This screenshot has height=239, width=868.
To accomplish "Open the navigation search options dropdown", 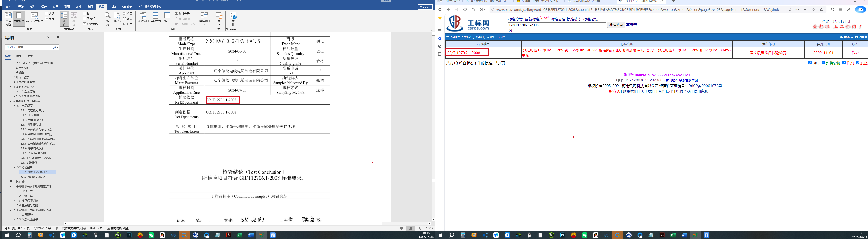I will [x=58, y=47].
